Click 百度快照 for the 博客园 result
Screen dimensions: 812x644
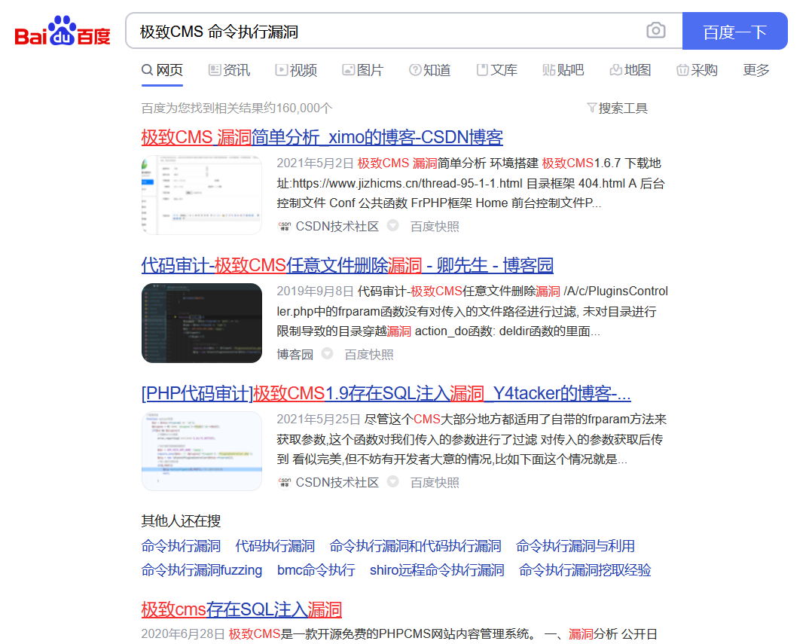(369, 355)
